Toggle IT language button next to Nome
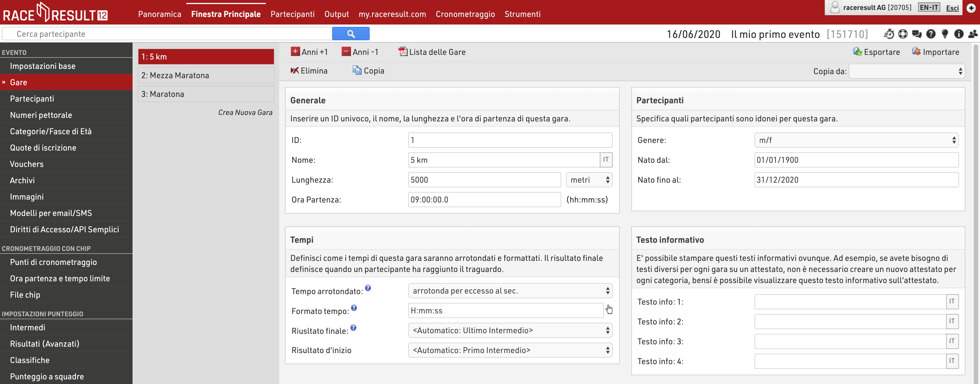Screen dimensions: 980x384 pos(606,160)
